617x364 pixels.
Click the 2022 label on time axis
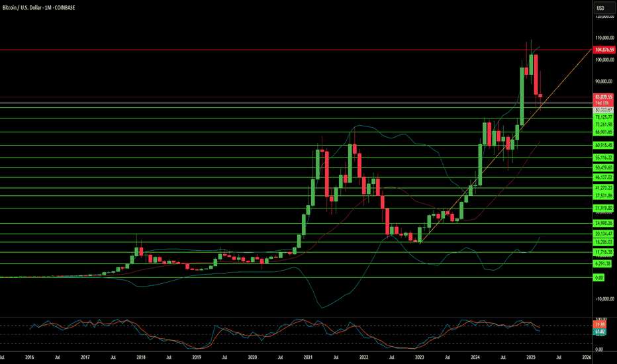pos(364,357)
